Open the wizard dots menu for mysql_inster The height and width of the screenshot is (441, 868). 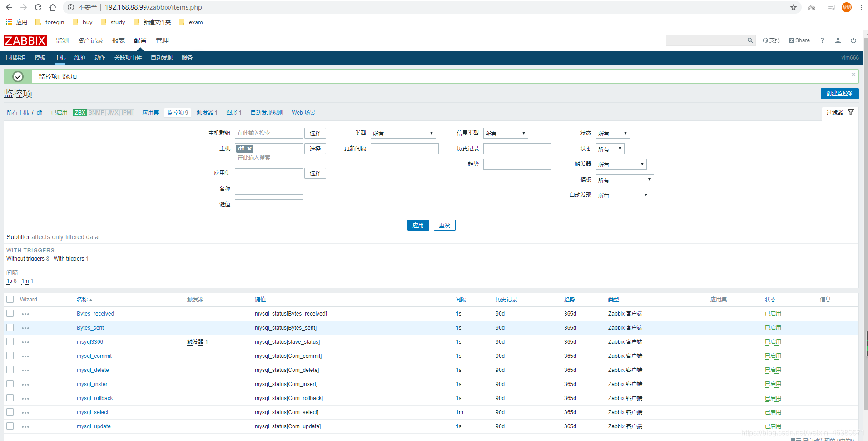25,385
